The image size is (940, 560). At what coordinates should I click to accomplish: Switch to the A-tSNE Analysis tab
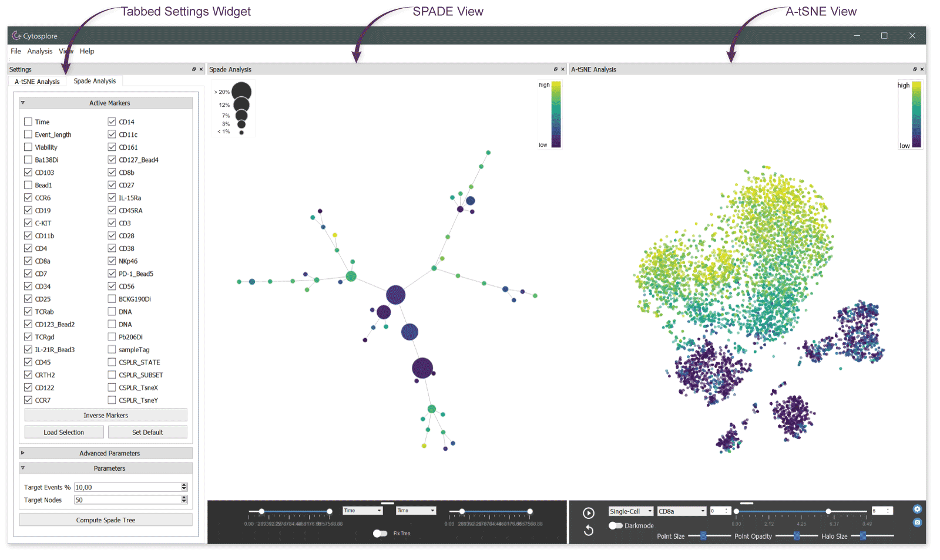pyautogui.click(x=37, y=82)
